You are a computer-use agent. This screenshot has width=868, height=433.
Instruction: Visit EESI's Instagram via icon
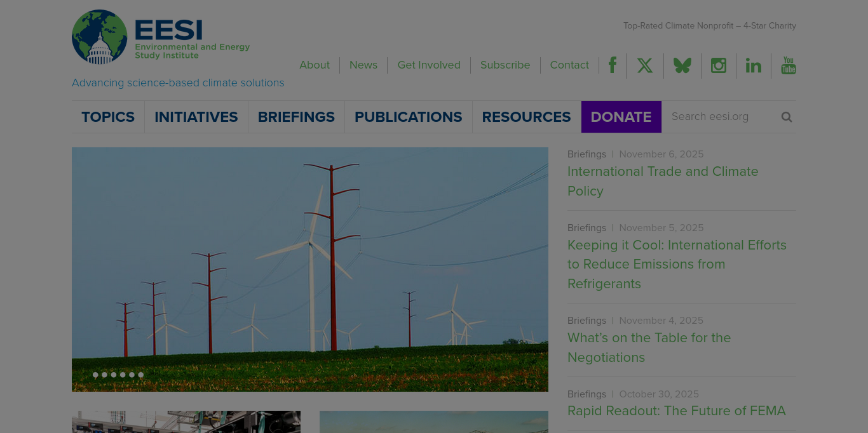(x=719, y=65)
